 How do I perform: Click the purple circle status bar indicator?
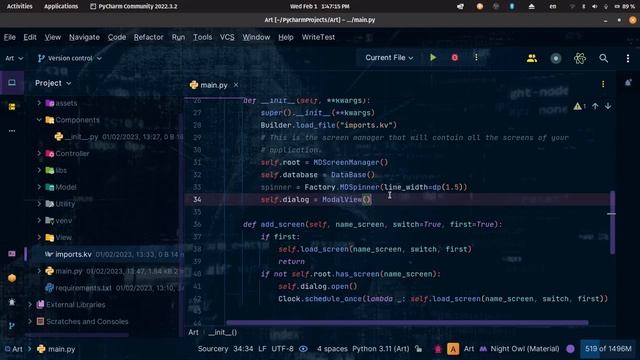tap(571, 349)
